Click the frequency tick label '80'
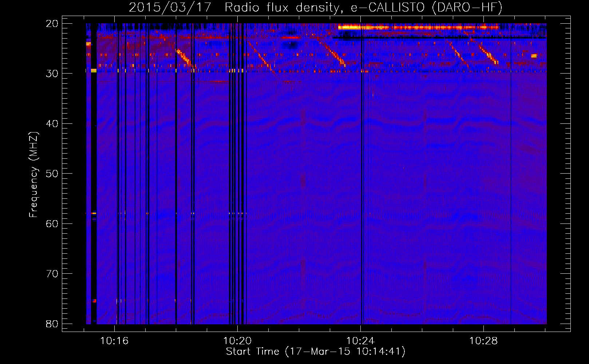 click(52, 324)
